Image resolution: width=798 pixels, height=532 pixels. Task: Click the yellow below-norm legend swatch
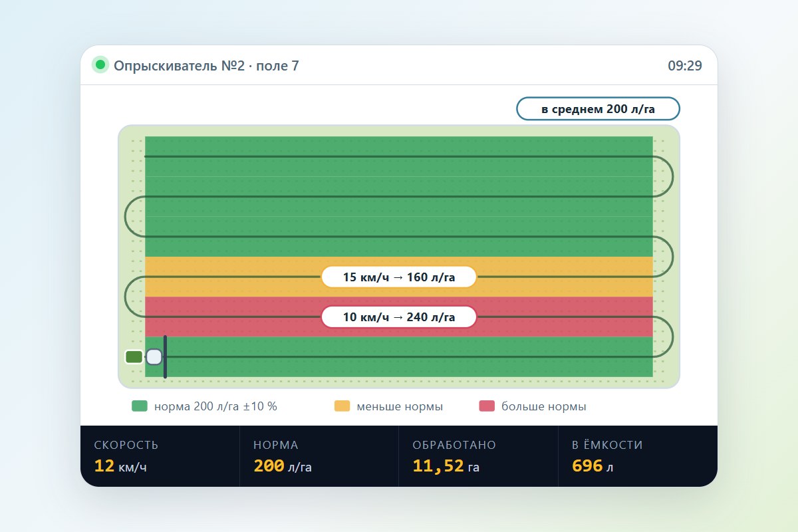tap(342, 406)
